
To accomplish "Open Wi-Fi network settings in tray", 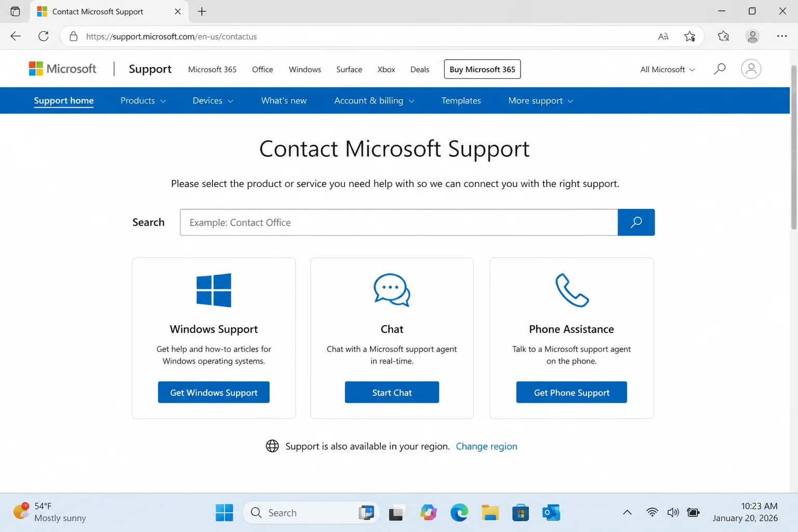I will pos(652,513).
